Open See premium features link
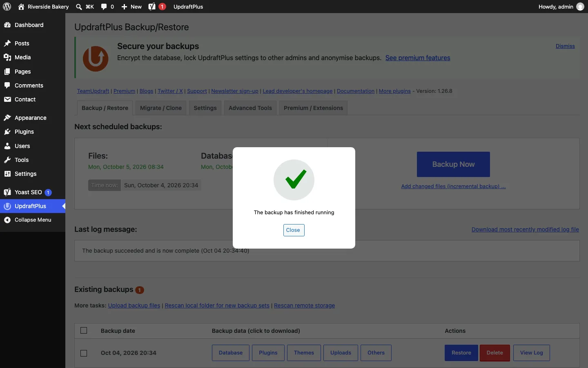The height and width of the screenshot is (368, 588). click(x=418, y=58)
